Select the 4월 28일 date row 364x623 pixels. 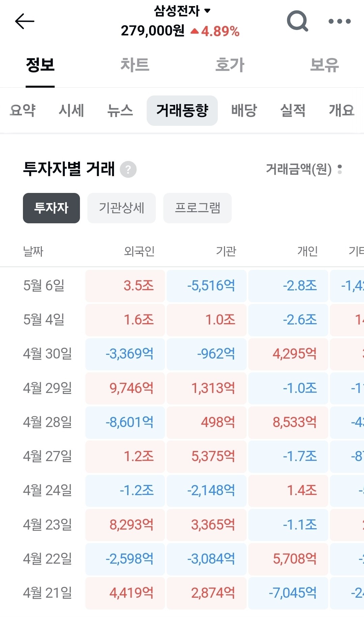pos(182,422)
